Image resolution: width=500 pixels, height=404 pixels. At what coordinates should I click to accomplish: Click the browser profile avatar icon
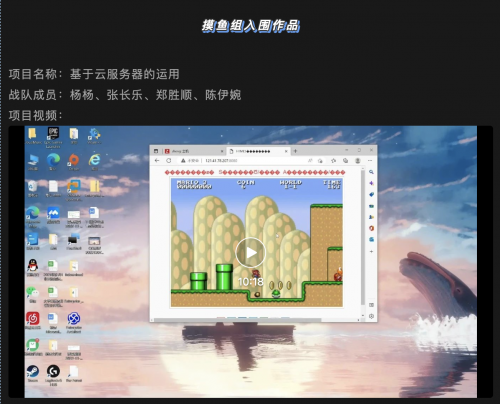pos(358,161)
